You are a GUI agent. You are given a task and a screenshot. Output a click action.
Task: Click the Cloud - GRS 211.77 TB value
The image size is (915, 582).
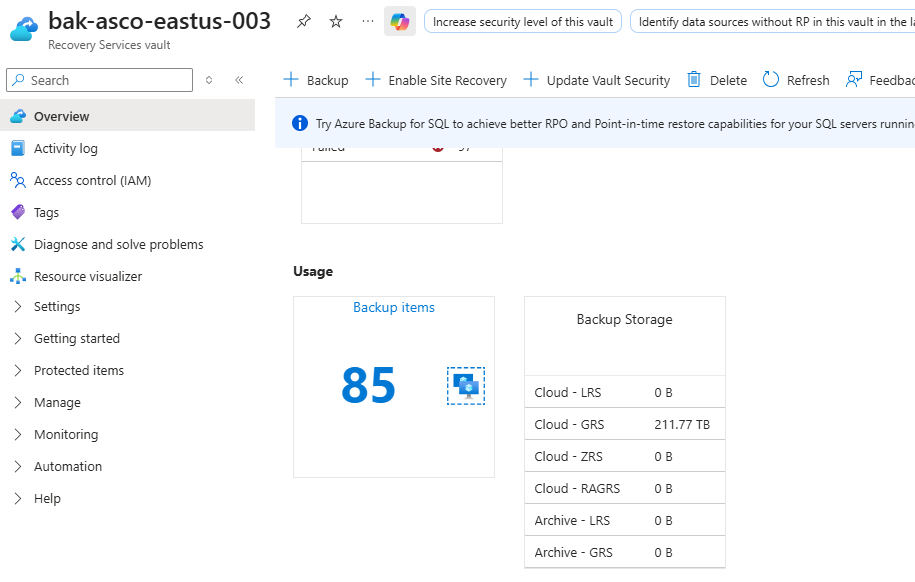coord(682,424)
